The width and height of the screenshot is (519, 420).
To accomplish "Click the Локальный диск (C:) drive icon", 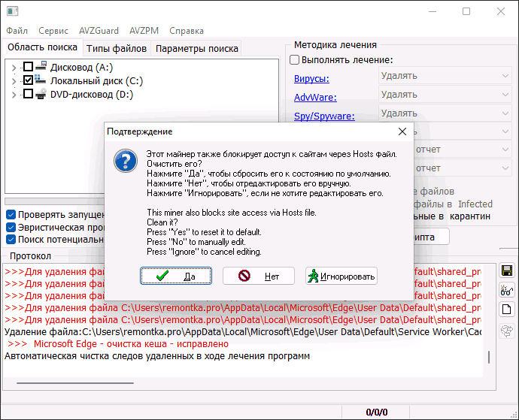I will pyautogui.click(x=41, y=80).
